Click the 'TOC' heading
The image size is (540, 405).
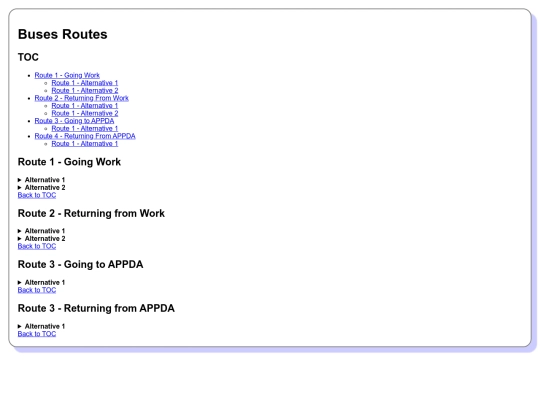28,57
